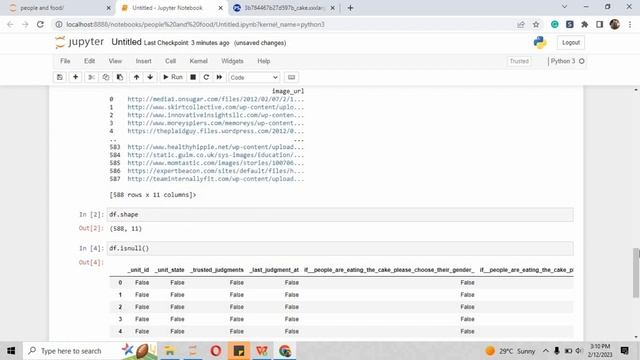Screen dimensions: 640x360
Task: Open a new browser tab
Action: [x=350, y=8]
